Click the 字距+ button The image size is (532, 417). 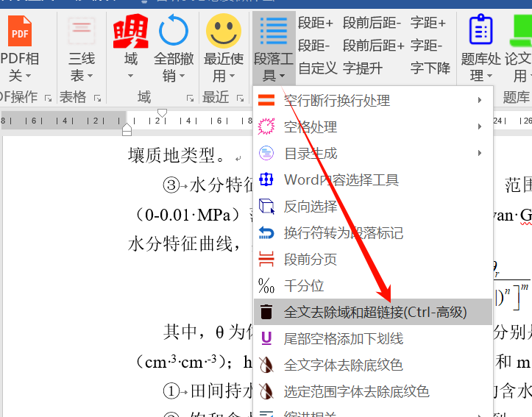428,23
